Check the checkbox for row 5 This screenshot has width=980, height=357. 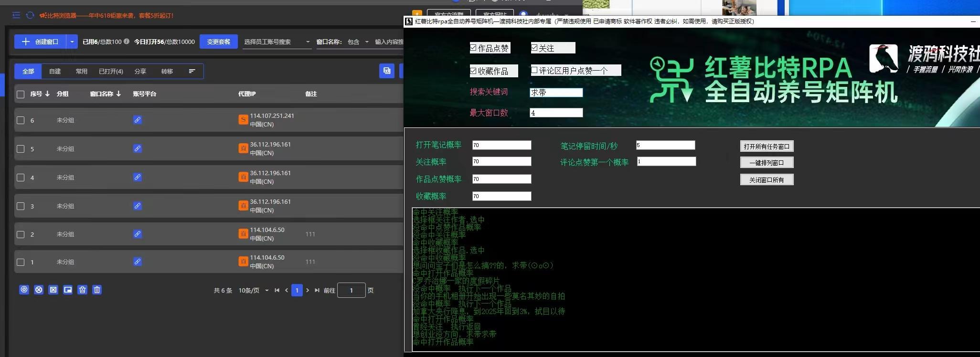click(21, 149)
